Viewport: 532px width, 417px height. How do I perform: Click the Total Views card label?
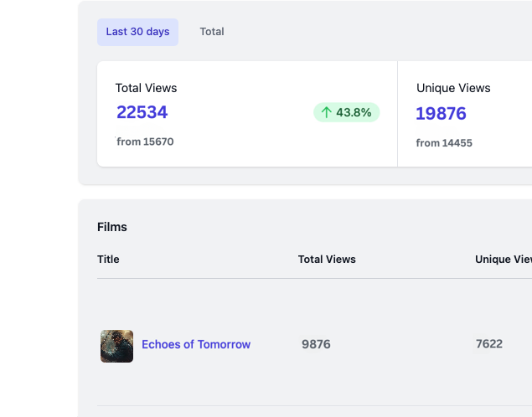[147, 88]
